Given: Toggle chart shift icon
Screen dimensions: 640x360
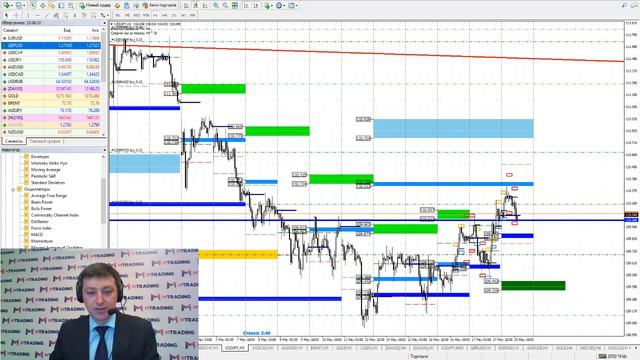Looking at the screenshot, I should (256, 6).
